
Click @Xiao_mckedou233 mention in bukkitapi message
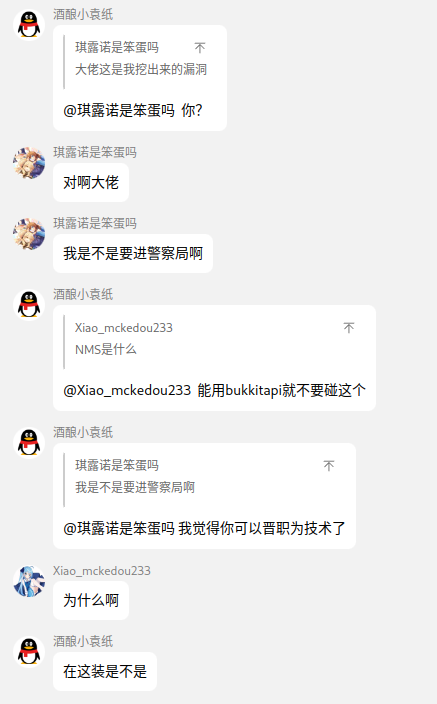tap(127, 390)
